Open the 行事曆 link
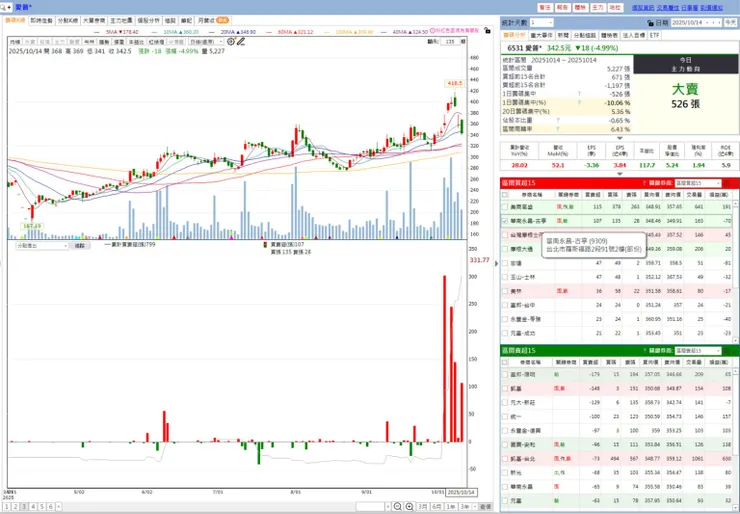The height and width of the screenshot is (514, 740). point(690,8)
